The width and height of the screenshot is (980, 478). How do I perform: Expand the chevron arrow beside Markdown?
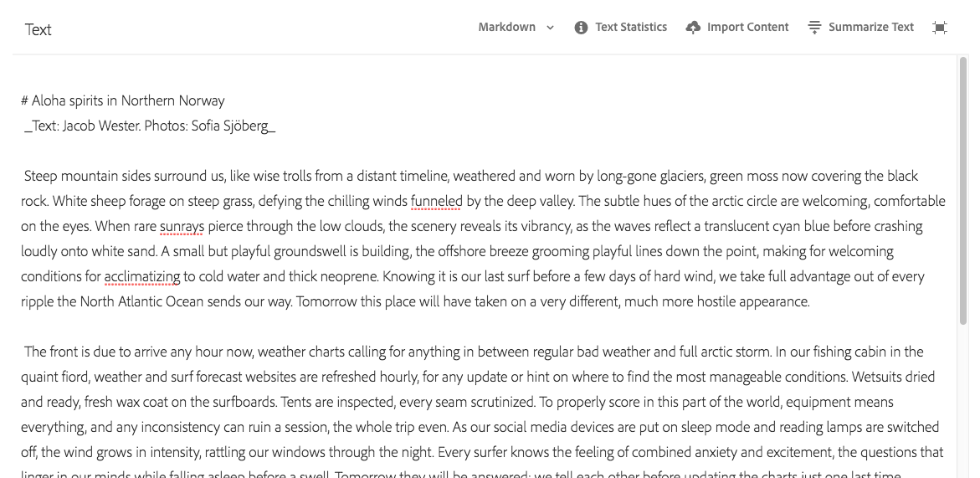[550, 28]
